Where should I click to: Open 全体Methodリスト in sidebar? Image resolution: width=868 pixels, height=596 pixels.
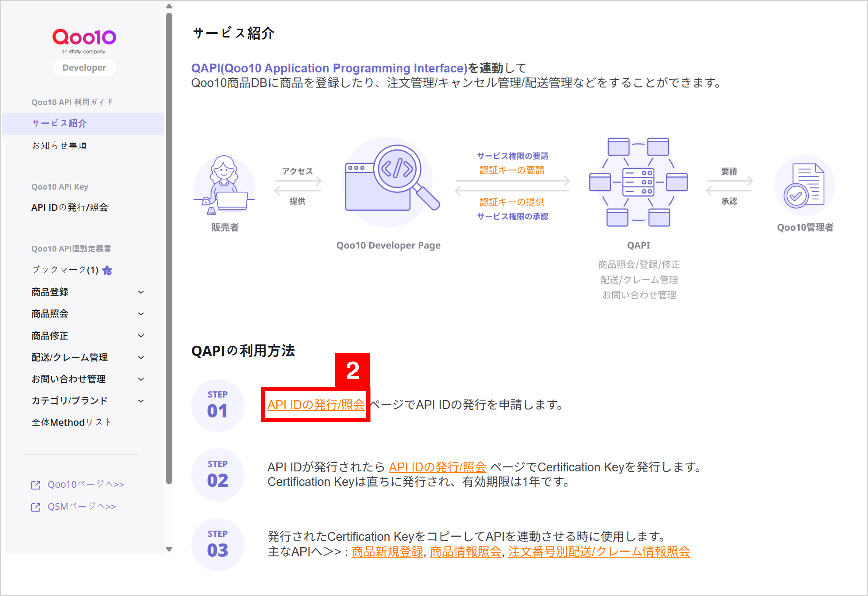[71, 423]
